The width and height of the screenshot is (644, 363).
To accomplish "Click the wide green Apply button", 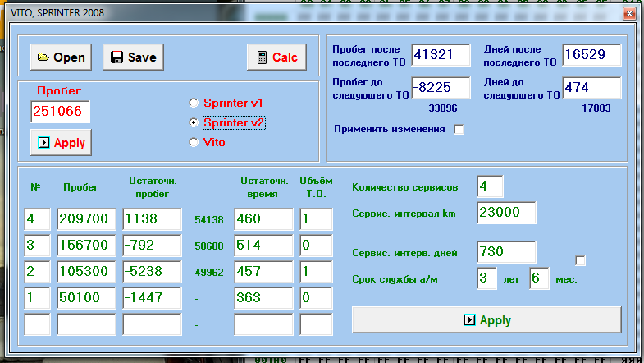I will pyautogui.click(x=486, y=319).
